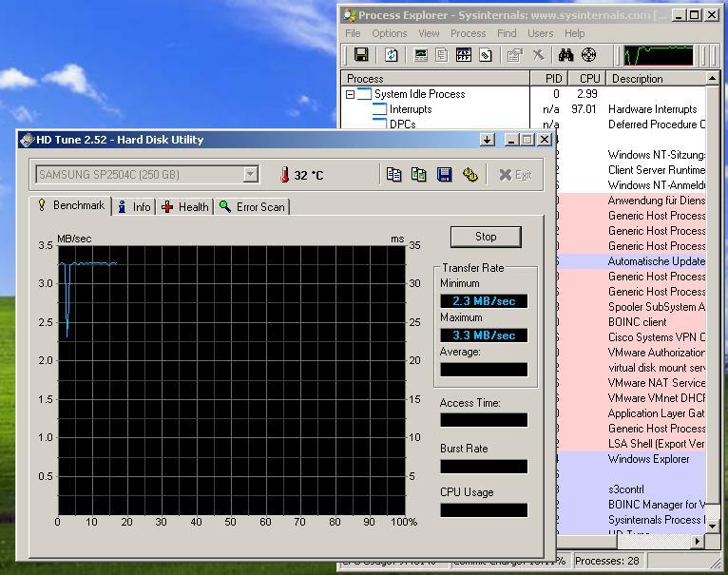Viewport: 728px width, 575px height.
Task: Click binoculars Find Handle icon
Action: click(x=565, y=55)
